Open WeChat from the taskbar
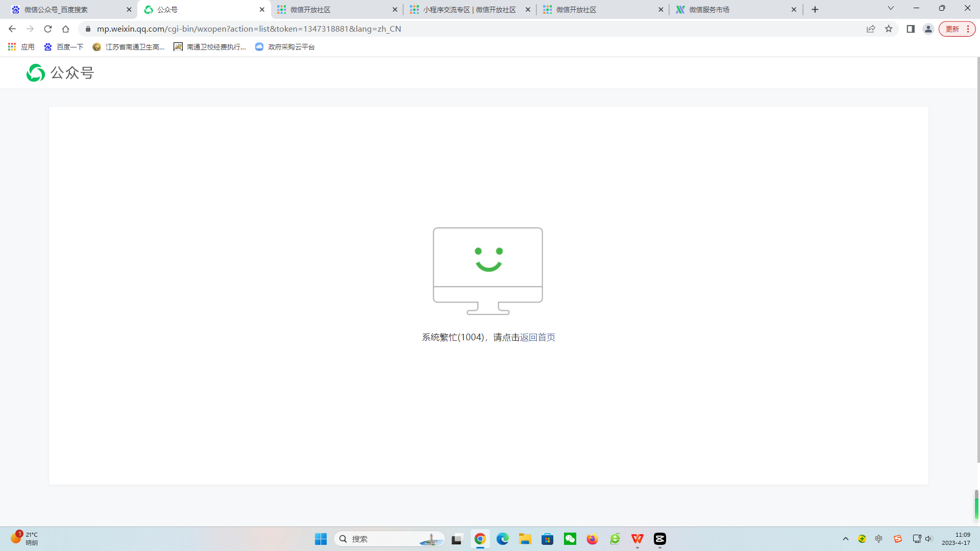Viewport: 980px width, 551px height. click(x=570, y=539)
